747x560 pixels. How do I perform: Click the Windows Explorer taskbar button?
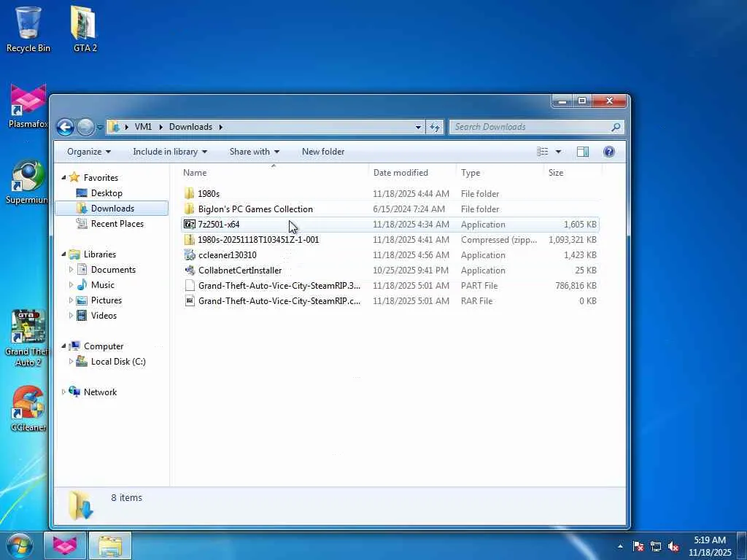click(x=110, y=545)
